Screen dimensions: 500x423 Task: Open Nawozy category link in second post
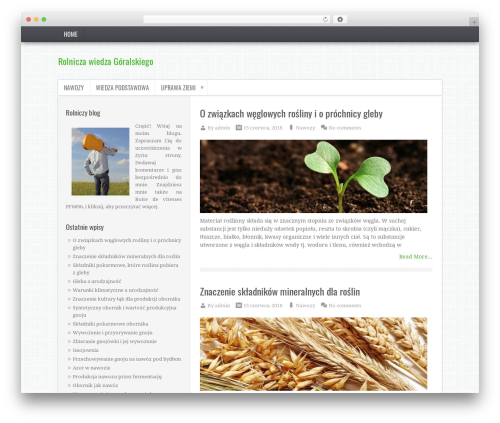[305, 305]
